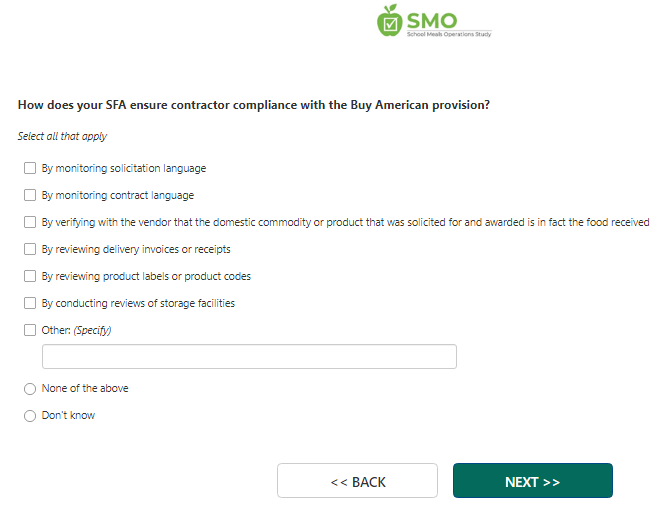Click the 'Don't know' label text
Viewport: 665px width, 521px height.
tap(68, 416)
